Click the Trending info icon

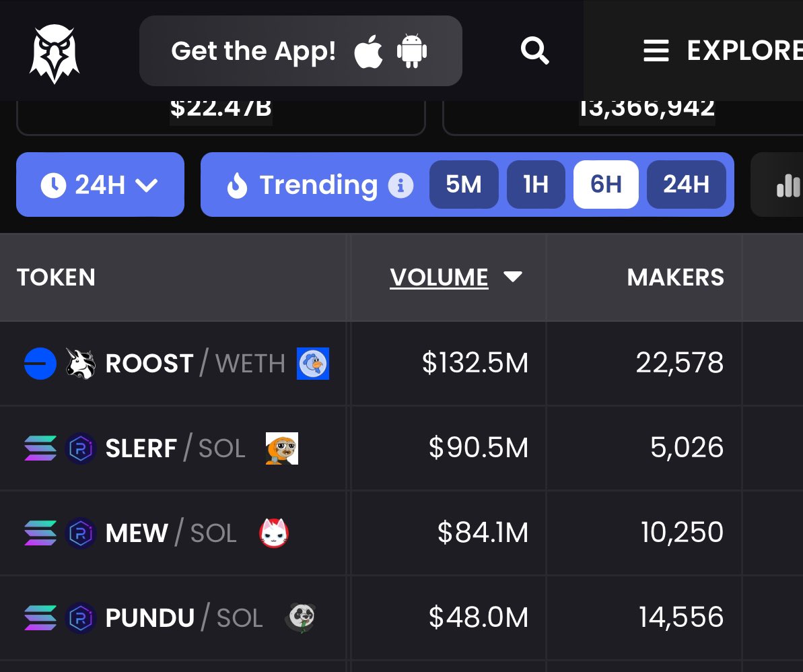point(400,185)
